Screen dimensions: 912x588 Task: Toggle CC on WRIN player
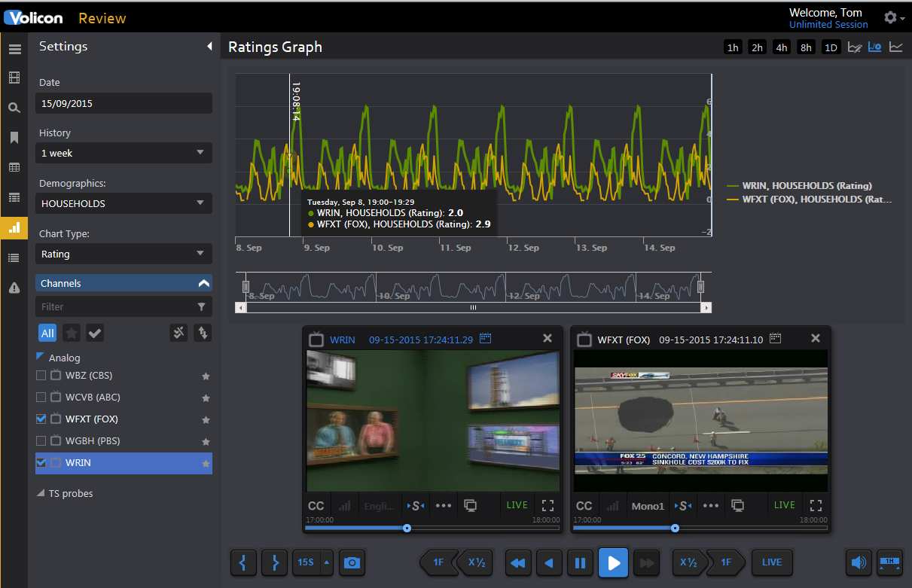316,506
